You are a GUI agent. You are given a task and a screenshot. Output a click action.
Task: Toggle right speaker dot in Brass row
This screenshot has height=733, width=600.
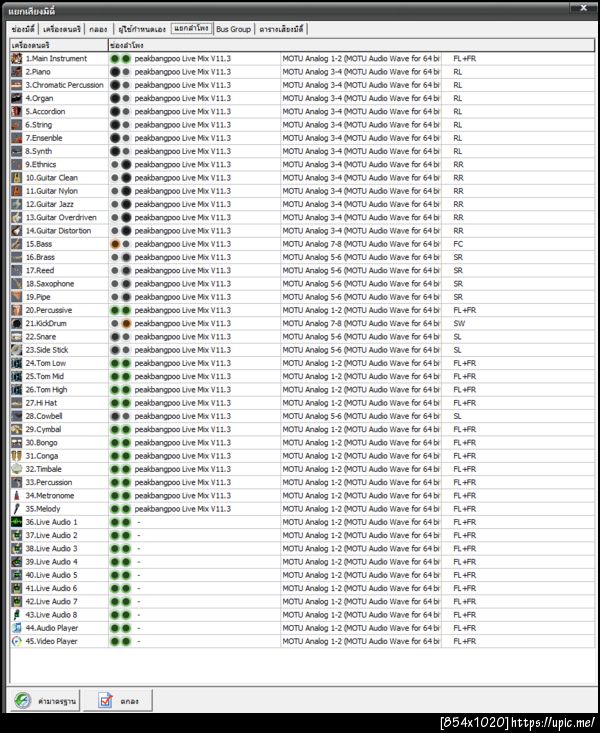coord(126,257)
